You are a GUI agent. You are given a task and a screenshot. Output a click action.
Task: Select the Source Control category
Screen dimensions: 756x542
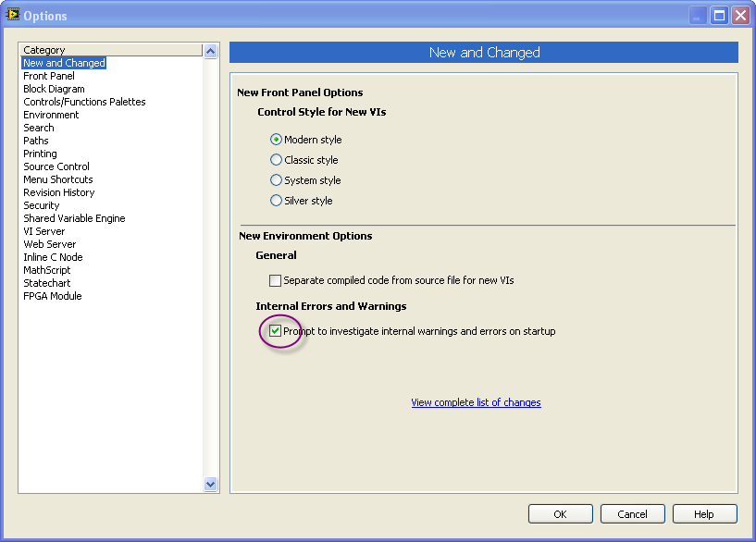coord(56,166)
